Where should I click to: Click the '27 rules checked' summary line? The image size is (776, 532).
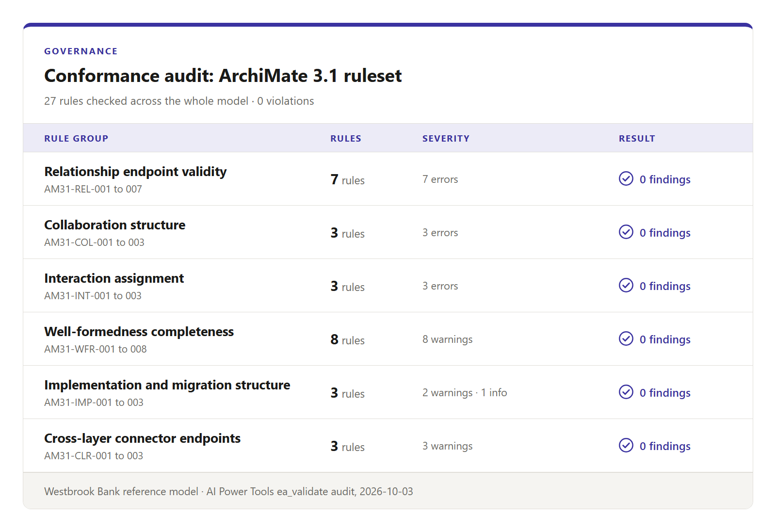coord(179,101)
